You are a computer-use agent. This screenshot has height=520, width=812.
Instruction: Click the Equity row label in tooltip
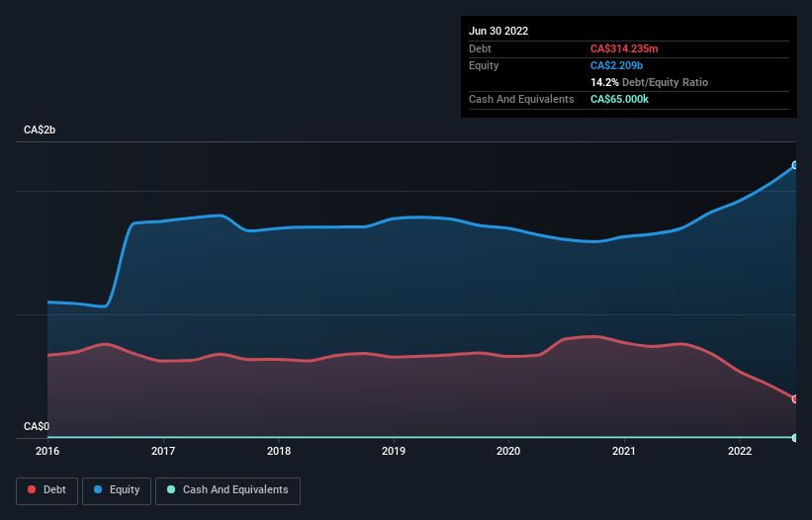(x=484, y=65)
